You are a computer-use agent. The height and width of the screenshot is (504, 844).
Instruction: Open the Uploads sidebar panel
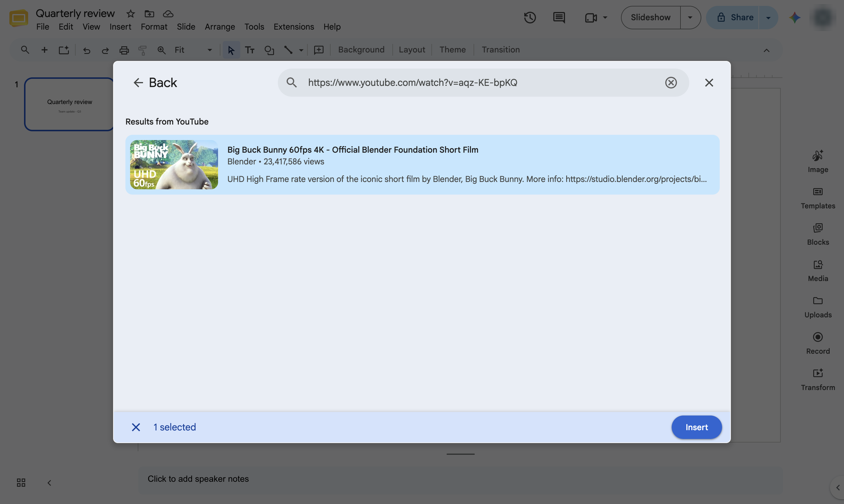point(818,307)
